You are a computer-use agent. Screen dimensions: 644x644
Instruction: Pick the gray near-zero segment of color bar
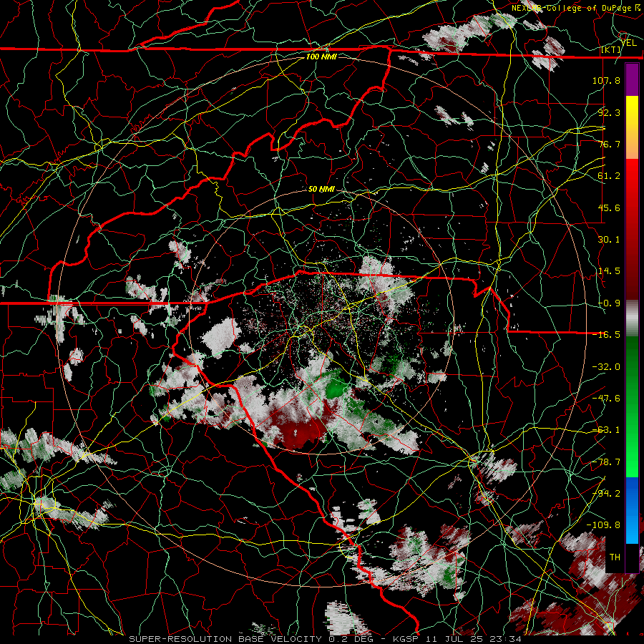tap(632, 318)
